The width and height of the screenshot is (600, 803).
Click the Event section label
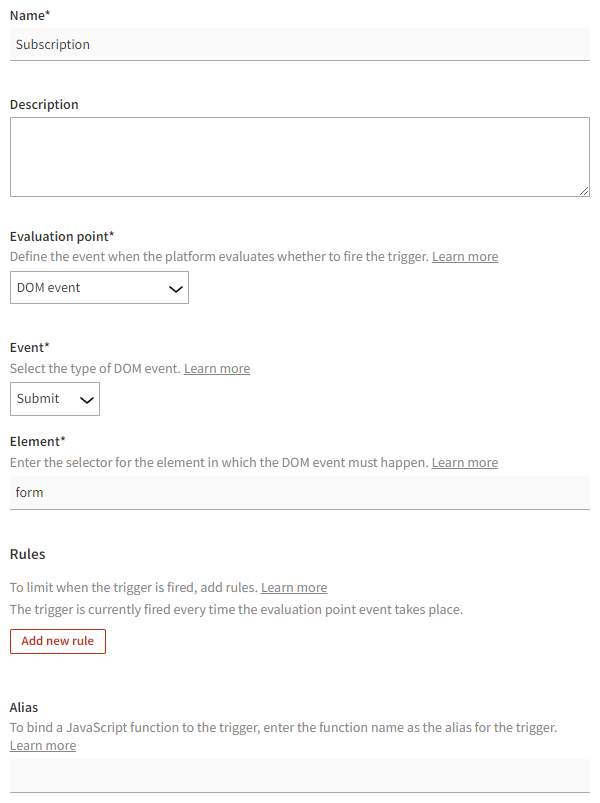click(x=30, y=347)
